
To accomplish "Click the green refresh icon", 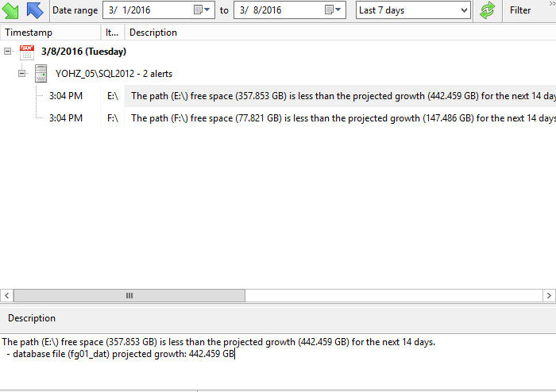I will [x=488, y=10].
